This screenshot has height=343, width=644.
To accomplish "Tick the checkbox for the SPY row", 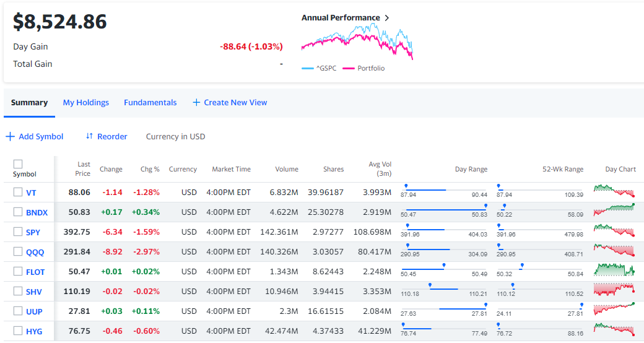I will 18,232.
